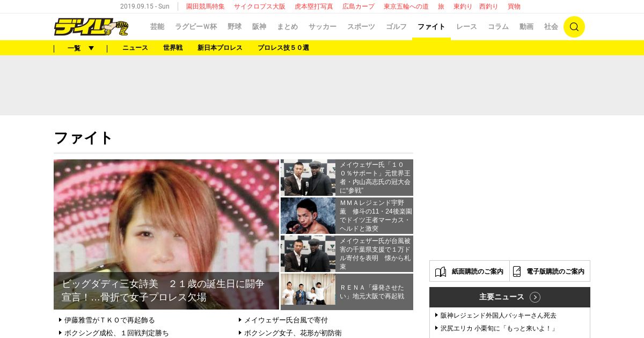The height and width of the screenshot is (338, 644).
Task: Click the digital edition tablet icon
Action: [x=517, y=271]
